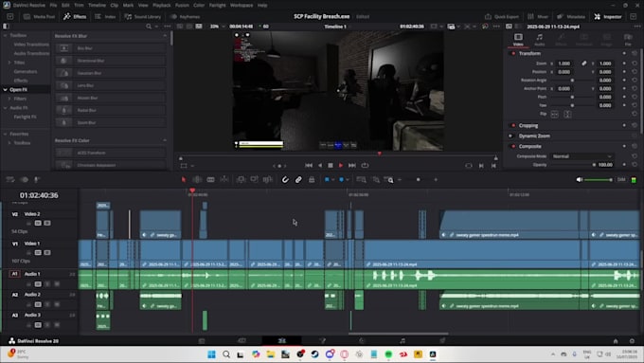
Task: Activate the Trim Edit Mode tool
Action: coord(197,180)
